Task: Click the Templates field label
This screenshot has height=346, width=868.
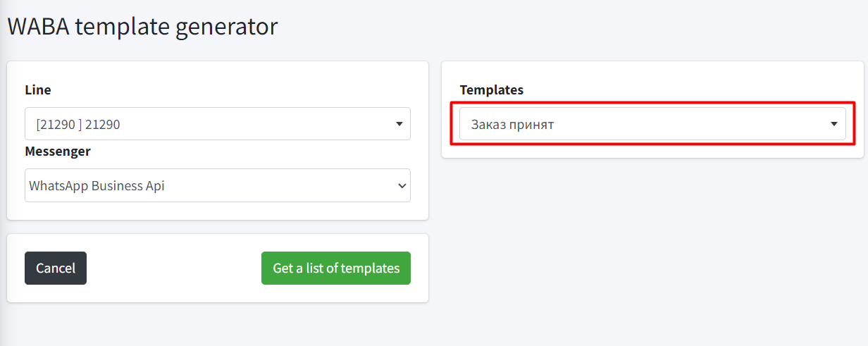Action: pyautogui.click(x=492, y=90)
